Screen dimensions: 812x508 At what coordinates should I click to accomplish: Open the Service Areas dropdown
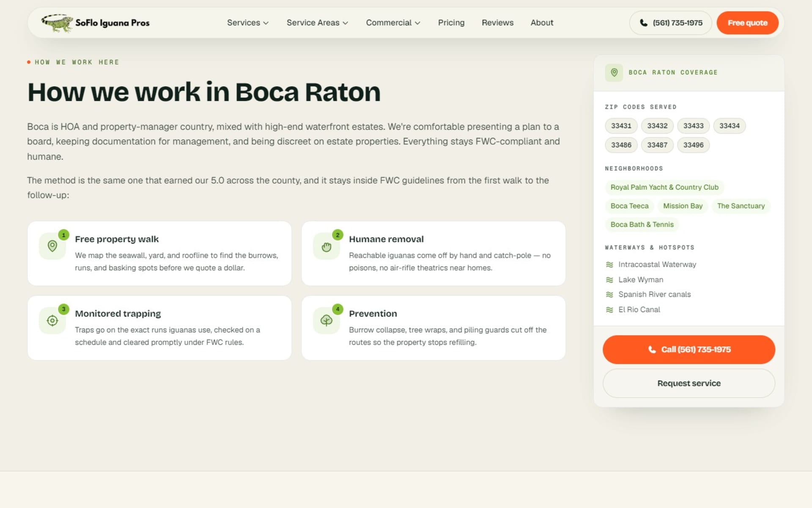tap(317, 23)
